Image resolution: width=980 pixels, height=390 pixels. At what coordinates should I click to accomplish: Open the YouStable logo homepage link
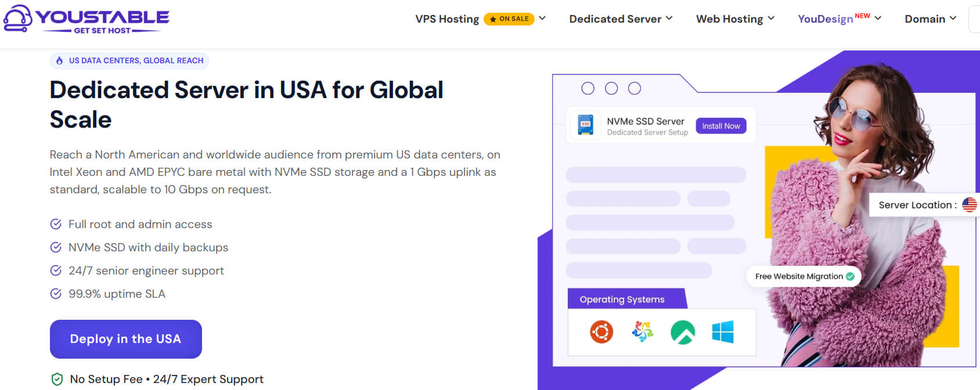click(86, 19)
